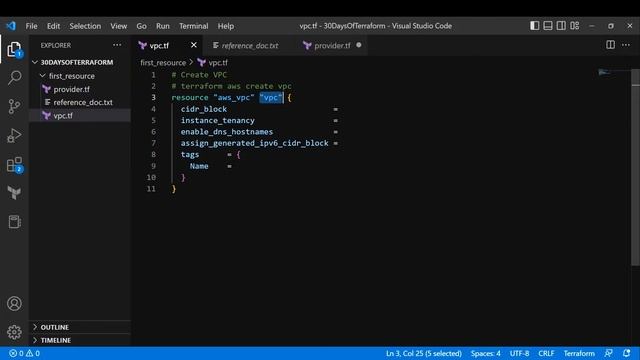The width and height of the screenshot is (640, 360).
Task: Click the vertical editor scrollbar
Action: point(636,167)
